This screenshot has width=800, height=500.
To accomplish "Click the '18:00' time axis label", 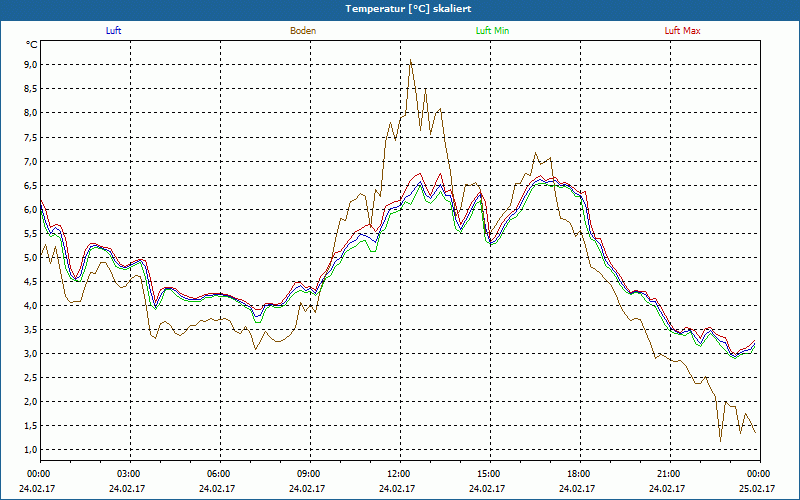I will click(x=577, y=474).
